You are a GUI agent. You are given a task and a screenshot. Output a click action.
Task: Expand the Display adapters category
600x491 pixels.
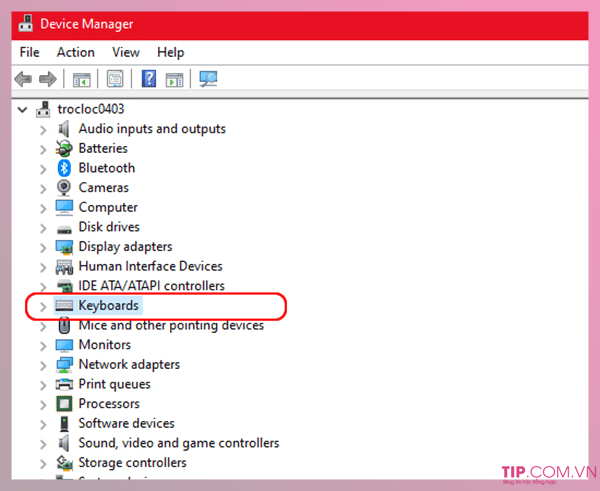click(43, 247)
